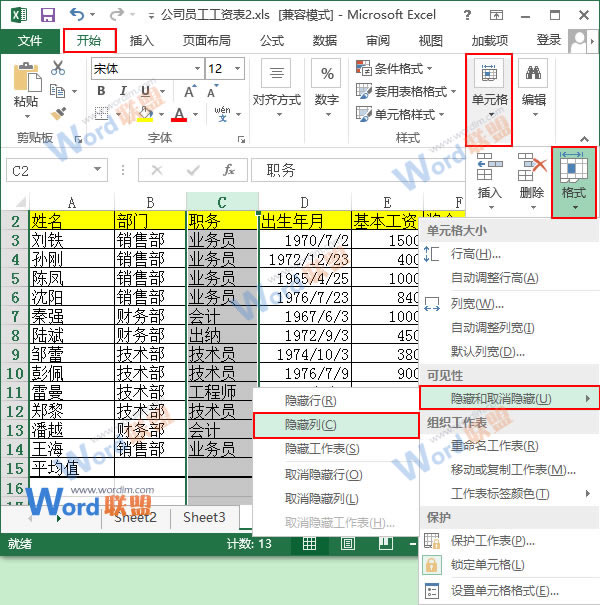The height and width of the screenshot is (605, 600).
Task: Click the Insert function fx icon
Action: 228,170
